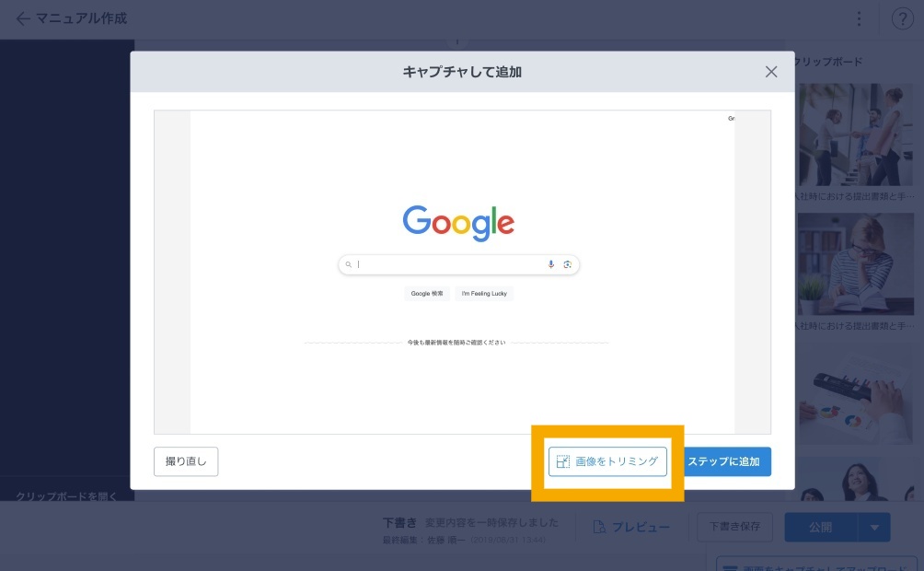Click the 公開 publish button

point(820,528)
